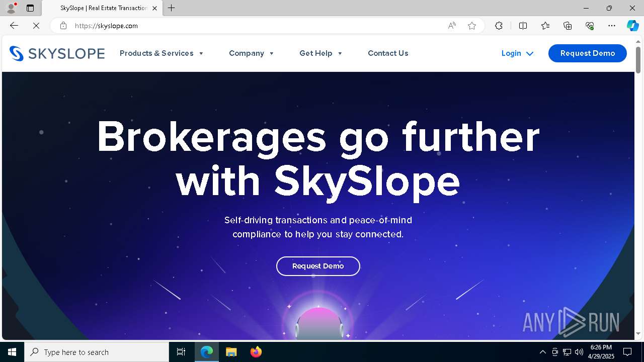The image size is (644, 362).
Task: View site information lock icon
Action: [x=63, y=26]
